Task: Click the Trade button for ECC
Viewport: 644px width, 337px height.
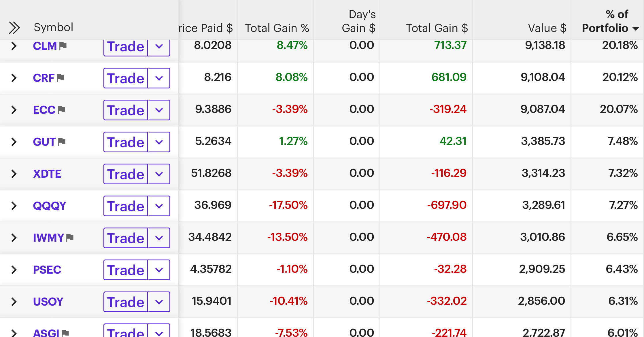Action: click(x=125, y=110)
